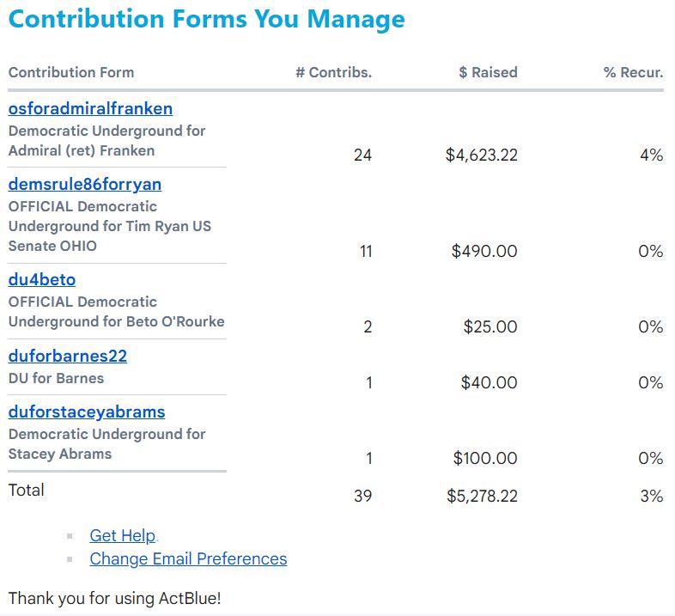This screenshot has width=675, height=616.
Task: Click the $ Raised column header
Action: click(488, 72)
